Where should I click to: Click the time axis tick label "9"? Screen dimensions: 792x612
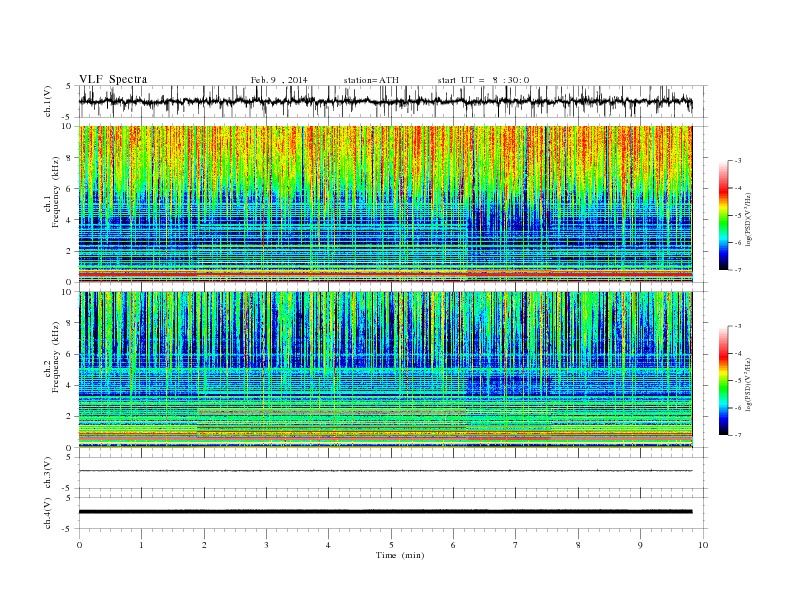pyautogui.click(x=641, y=545)
